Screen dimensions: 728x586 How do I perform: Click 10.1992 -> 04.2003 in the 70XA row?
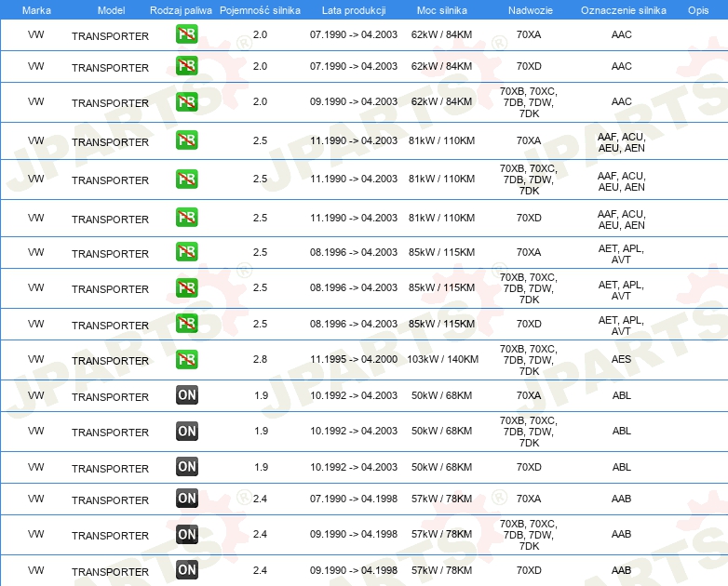pos(354,395)
